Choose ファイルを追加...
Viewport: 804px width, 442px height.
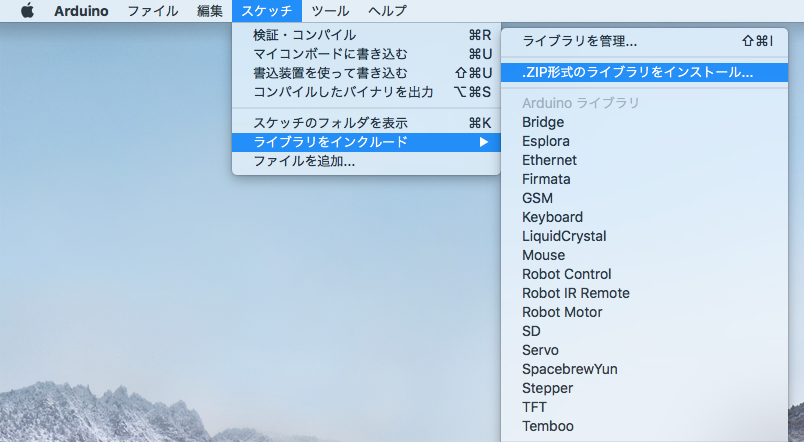[x=366, y=162]
